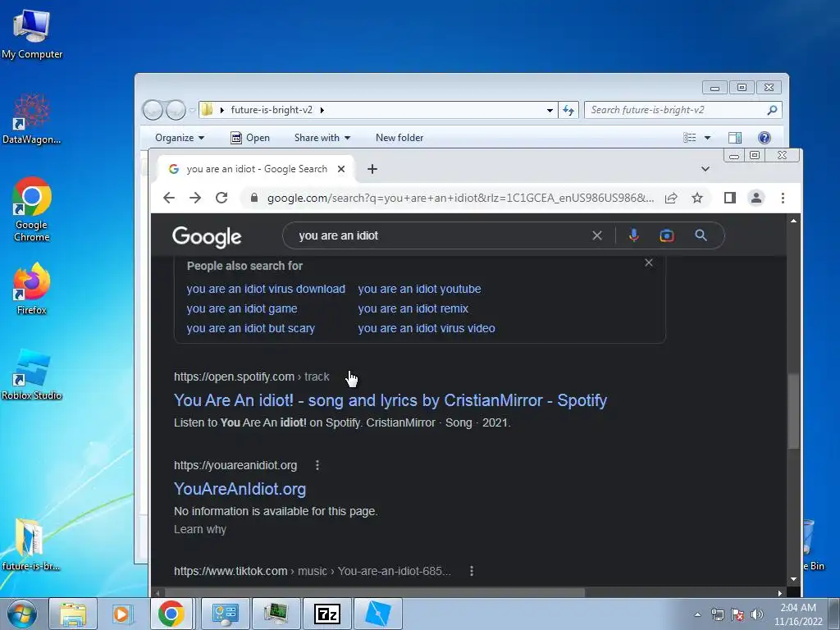The image size is (840, 630).
Task: Click Search future-is-bright-v2 field
Action: click(x=683, y=110)
